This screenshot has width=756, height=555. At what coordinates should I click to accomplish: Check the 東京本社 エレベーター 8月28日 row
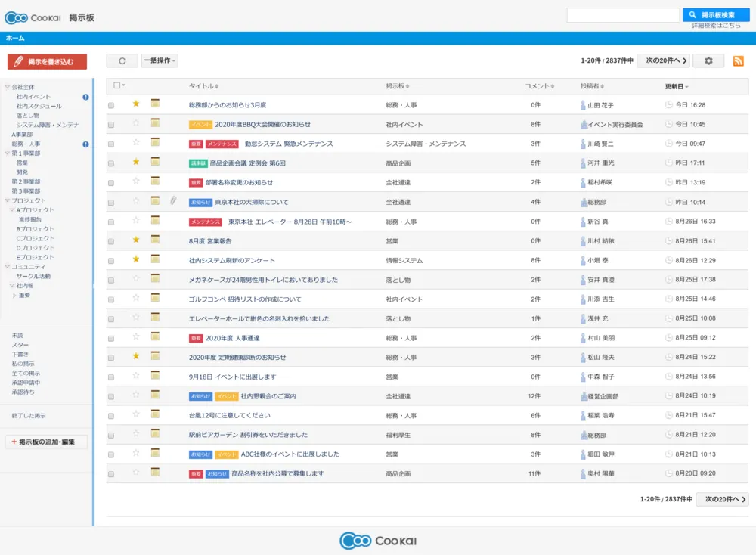(111, 222)
